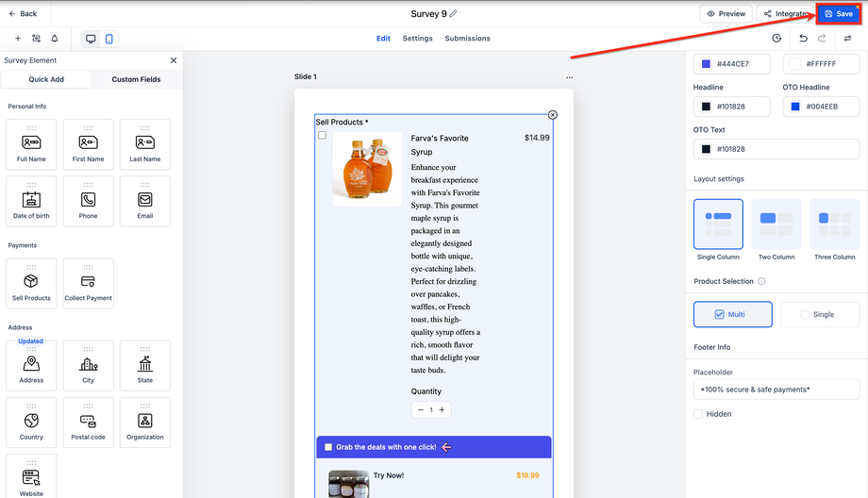Select Multi product selection
The width and height of the screenshot is (868, 498).
point(733,314)
